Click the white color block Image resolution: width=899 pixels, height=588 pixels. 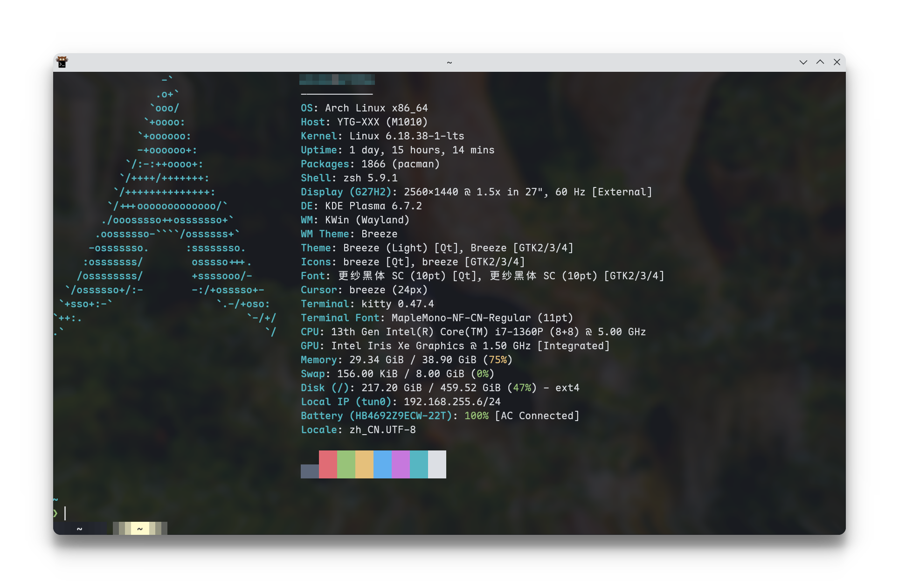pos(437,464)
